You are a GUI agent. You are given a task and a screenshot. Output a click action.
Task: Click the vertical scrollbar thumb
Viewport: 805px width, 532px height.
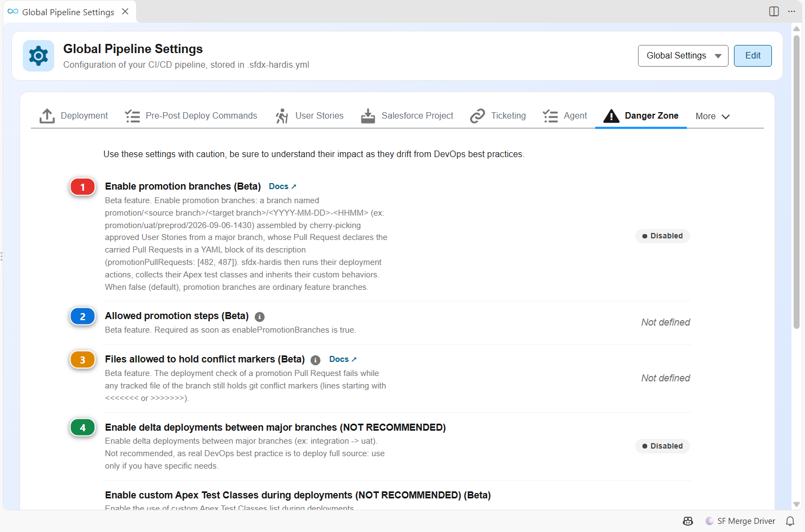click(x=796, y=182)
